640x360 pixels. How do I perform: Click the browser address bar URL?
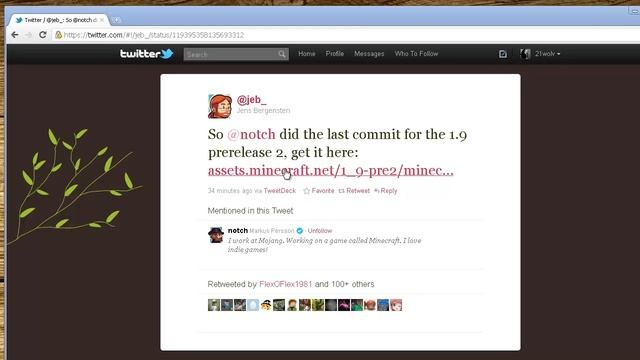[154, 35]
